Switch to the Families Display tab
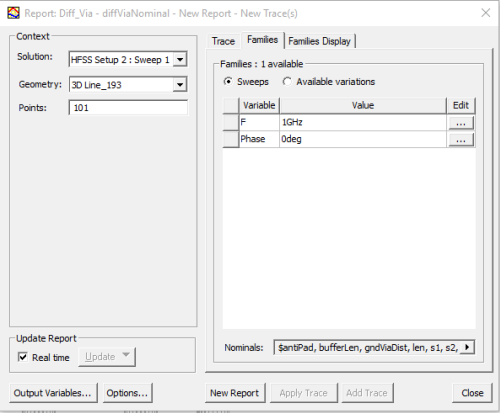Viewport: 500px width, 413px height. pos(319,41)
